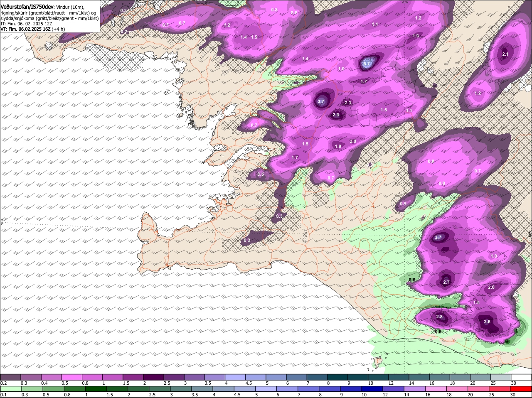This screenshot has width=532, height=398.
Task: Click the bright pink 0.5 swatch on upper scale
Action: (72, 377)
